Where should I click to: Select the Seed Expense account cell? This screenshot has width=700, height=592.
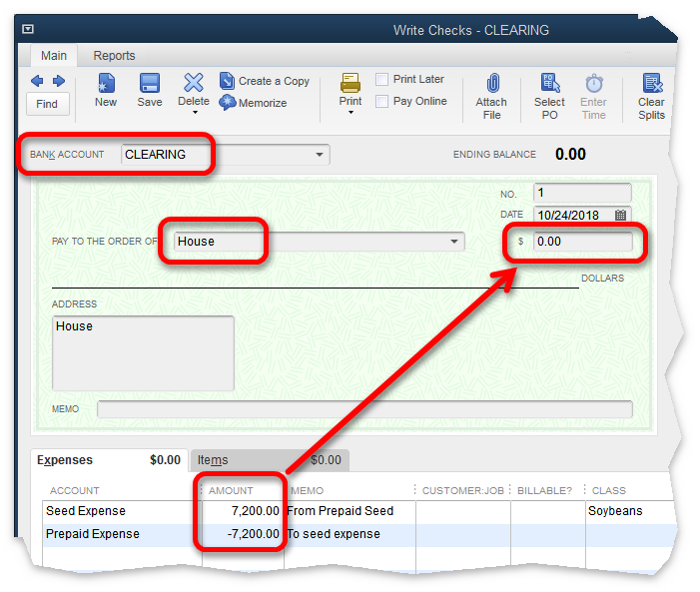(122, 511)
